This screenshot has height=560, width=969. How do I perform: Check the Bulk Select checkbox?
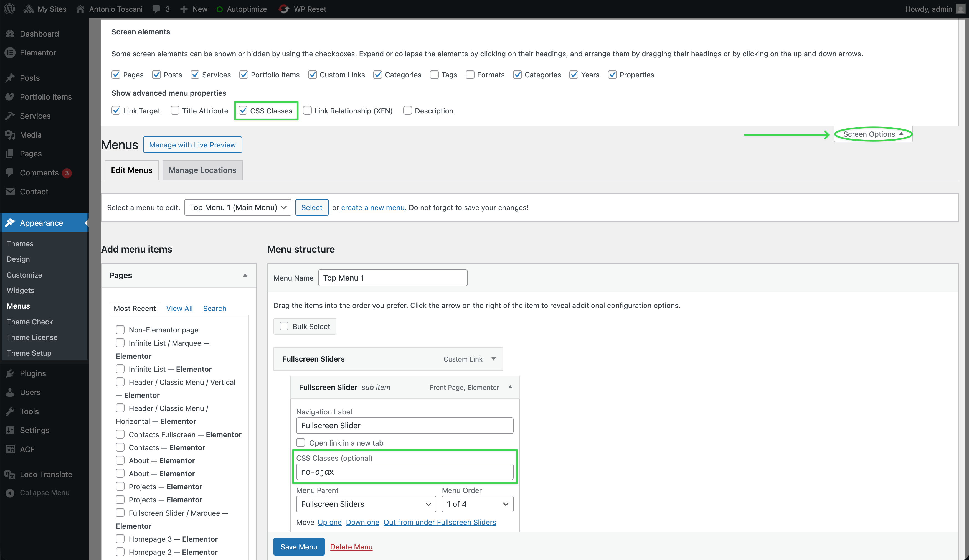point(284,326)
